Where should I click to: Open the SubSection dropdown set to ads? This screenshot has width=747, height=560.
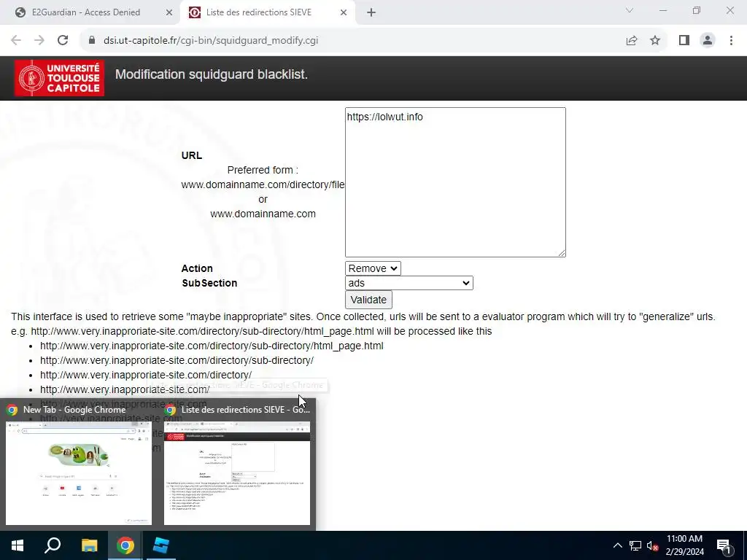(x=409, y=283)
